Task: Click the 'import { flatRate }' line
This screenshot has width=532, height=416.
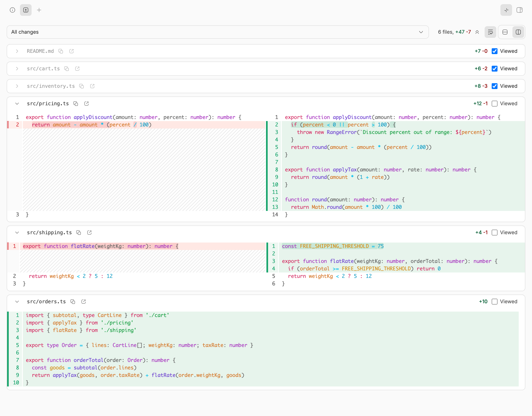Action: point(270,331)
